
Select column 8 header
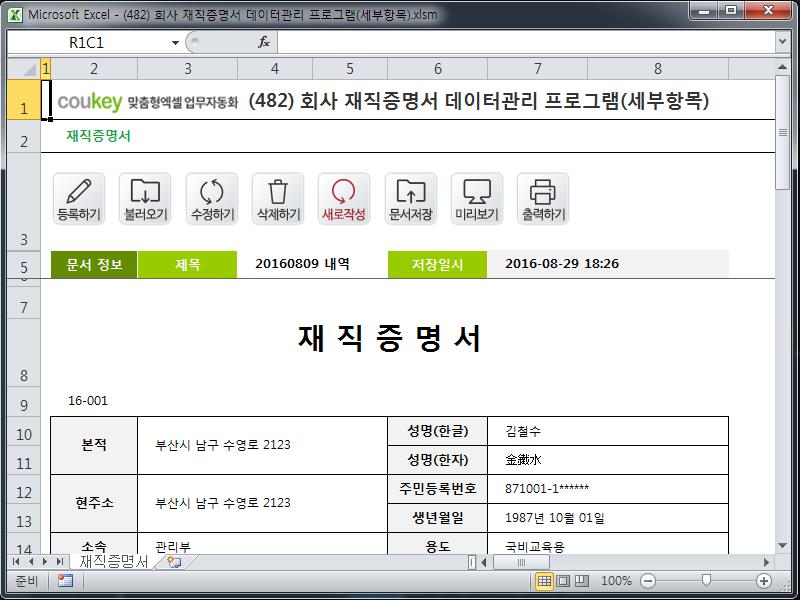pos(658,69)
